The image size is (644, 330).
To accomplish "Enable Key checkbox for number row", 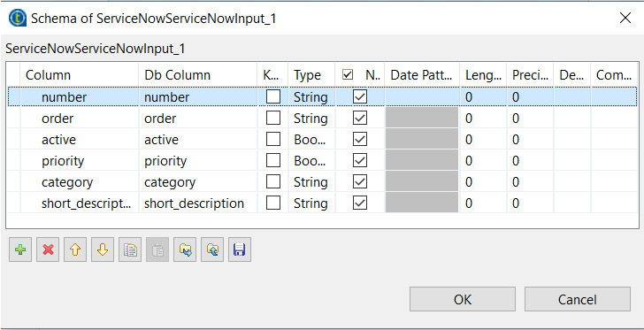I will pyautogui.click(x=273, y=97).
